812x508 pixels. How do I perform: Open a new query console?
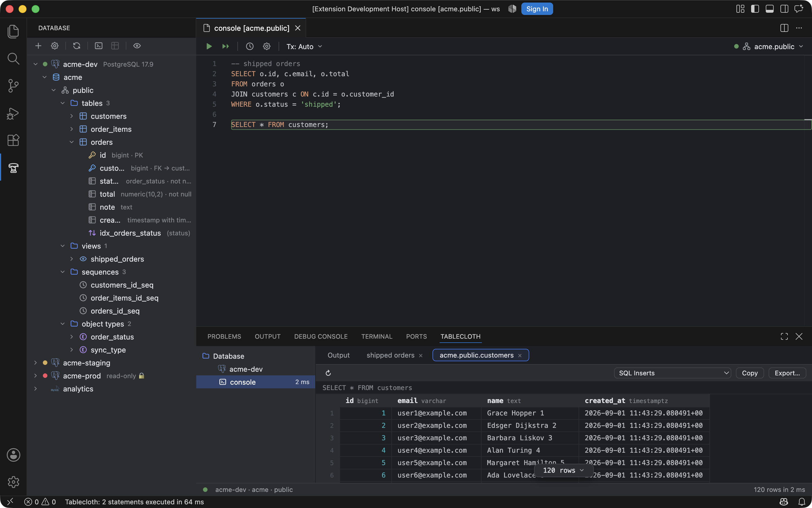click(99, 46)
